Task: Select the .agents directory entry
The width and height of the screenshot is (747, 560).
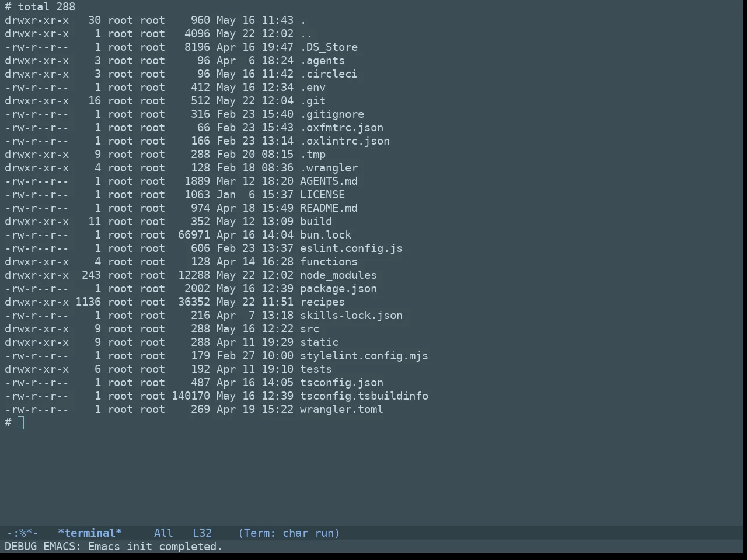Action: [322, 61]
